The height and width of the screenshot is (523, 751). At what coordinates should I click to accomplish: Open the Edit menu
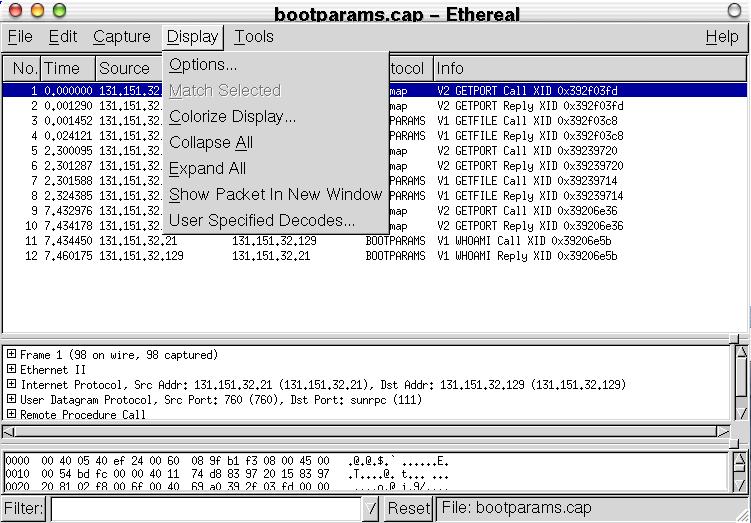[x=63, y=37]
